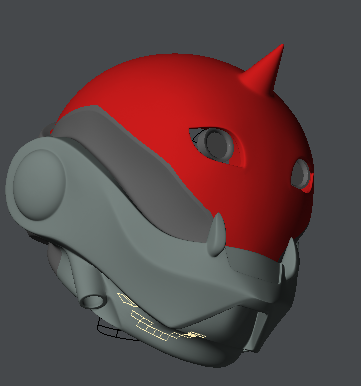
Task: Select the small eye ring at right edge
Action: point(301,174)
